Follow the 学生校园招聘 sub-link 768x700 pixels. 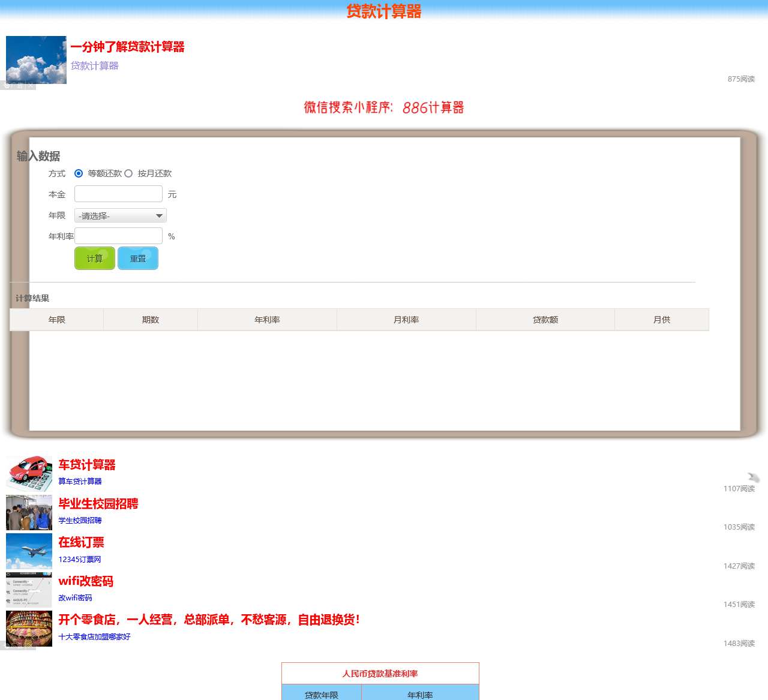pos(80,520)
